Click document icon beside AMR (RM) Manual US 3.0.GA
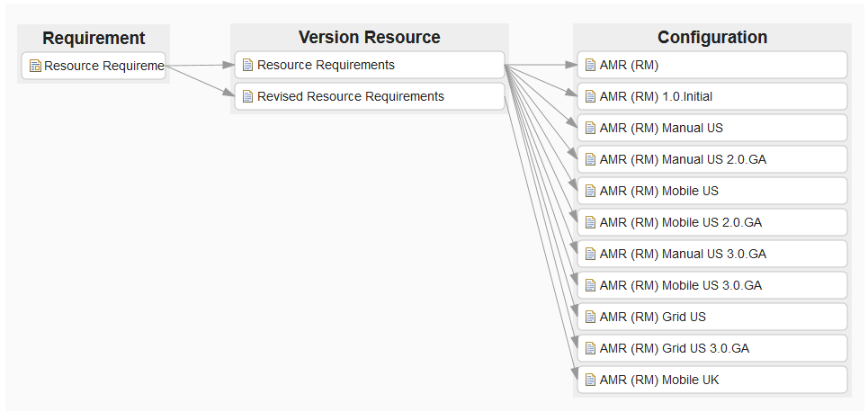Viewport: 868px width, 412px height. click(590, 254)
